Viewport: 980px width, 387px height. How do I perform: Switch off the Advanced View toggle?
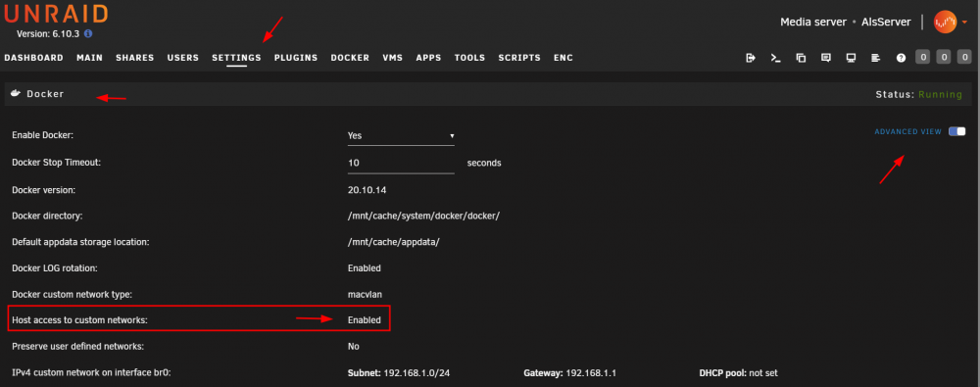pos(956,131)
